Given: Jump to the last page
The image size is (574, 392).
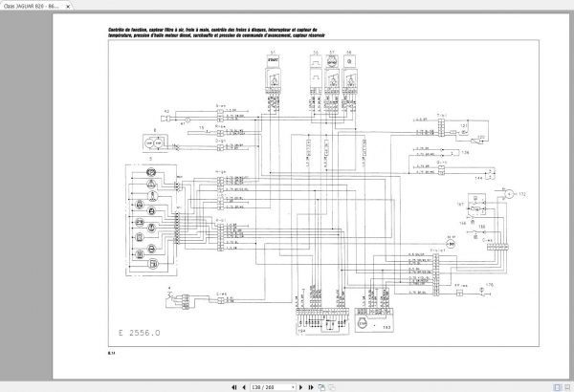Looking at the screenshot, I should pos(311,387).
